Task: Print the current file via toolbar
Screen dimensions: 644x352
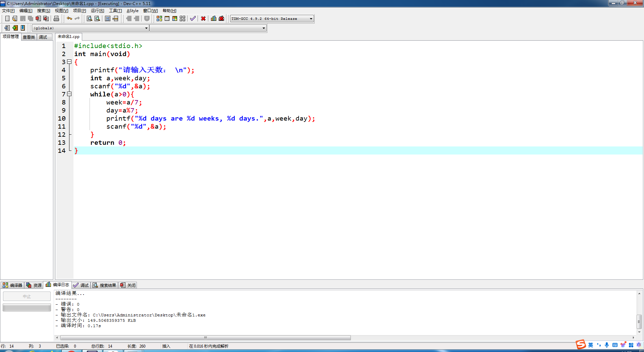Action: 56,18
